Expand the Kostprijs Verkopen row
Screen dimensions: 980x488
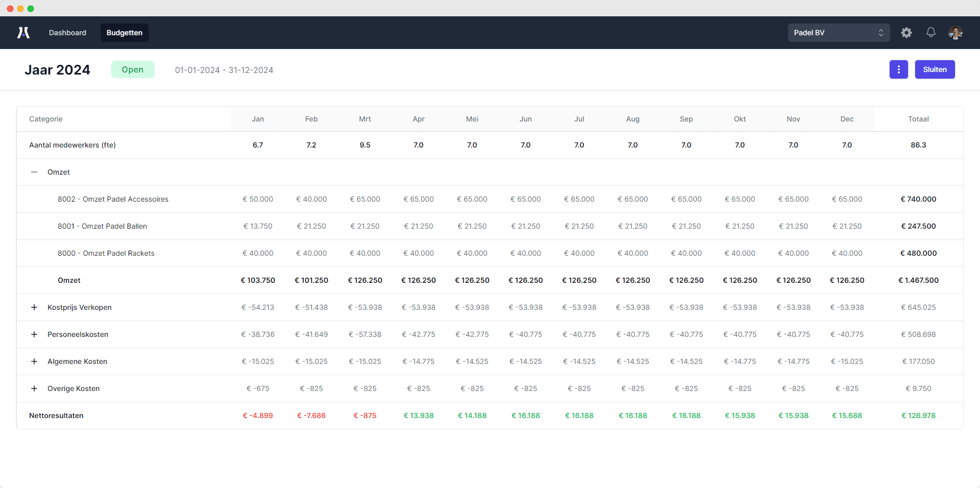coord(34,307)
